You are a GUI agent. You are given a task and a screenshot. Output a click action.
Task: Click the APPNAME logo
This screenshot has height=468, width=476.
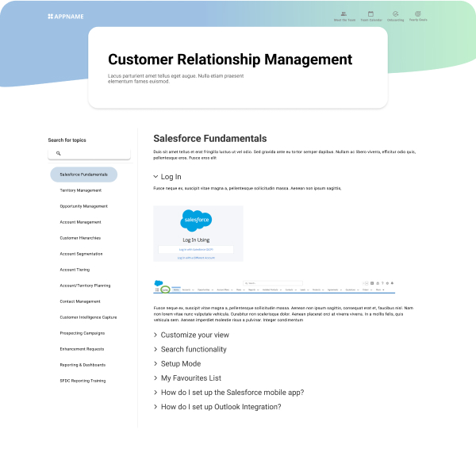66,17
